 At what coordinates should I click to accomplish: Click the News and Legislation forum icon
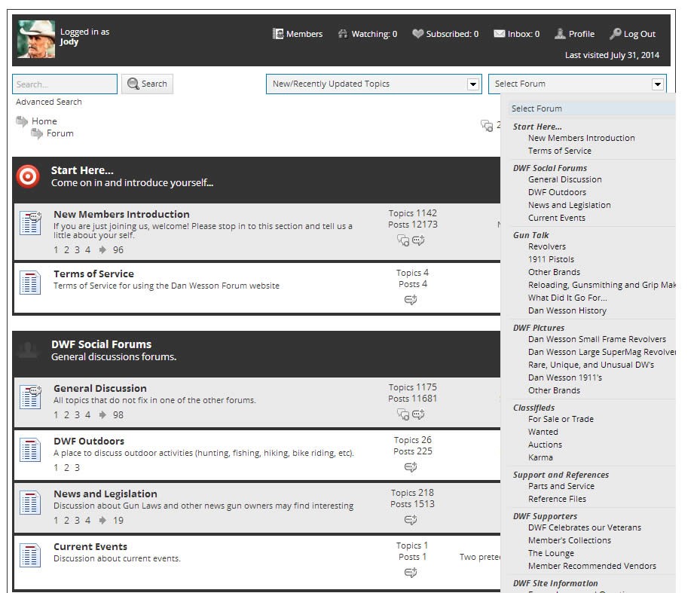pyautogui.click(x=30, y=503)
